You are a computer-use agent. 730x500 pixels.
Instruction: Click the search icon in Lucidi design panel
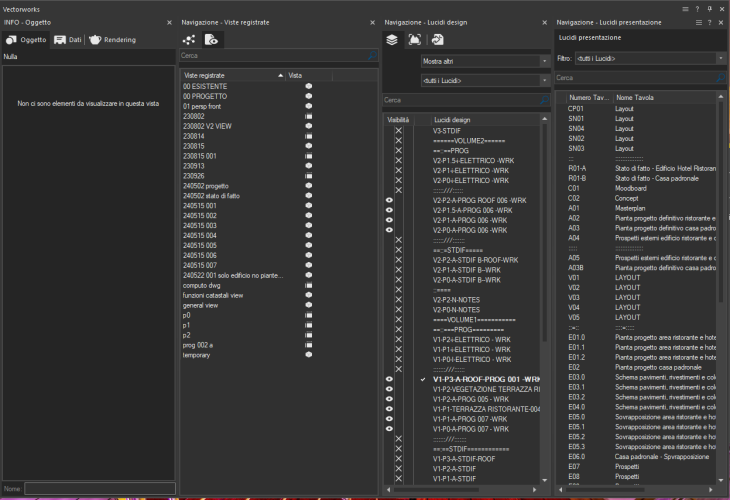(543, 100)
